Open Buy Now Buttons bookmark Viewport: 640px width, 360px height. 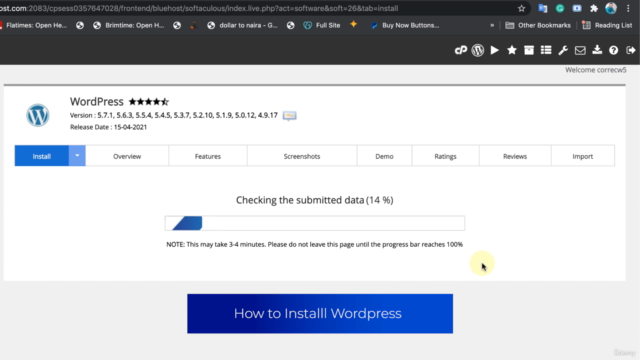point(405,25)
